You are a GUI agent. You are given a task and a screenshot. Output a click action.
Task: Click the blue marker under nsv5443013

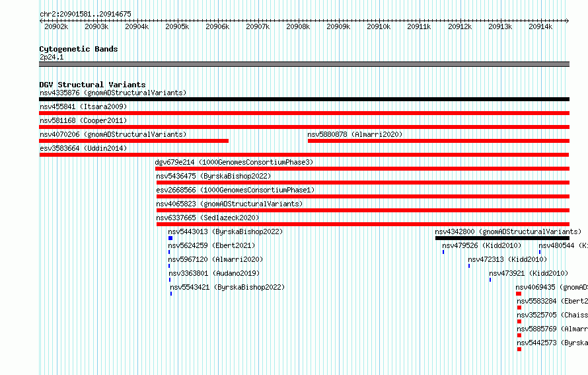170,238
